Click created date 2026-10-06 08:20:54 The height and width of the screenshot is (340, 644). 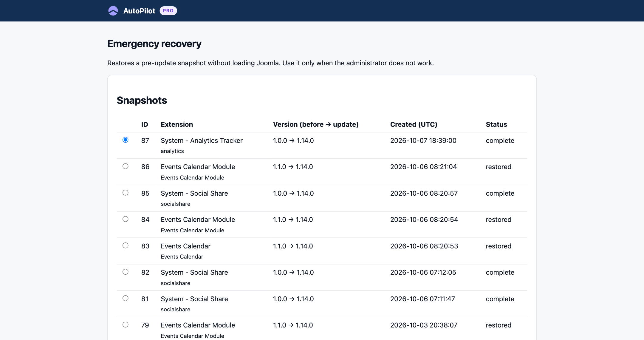(424, 220)
